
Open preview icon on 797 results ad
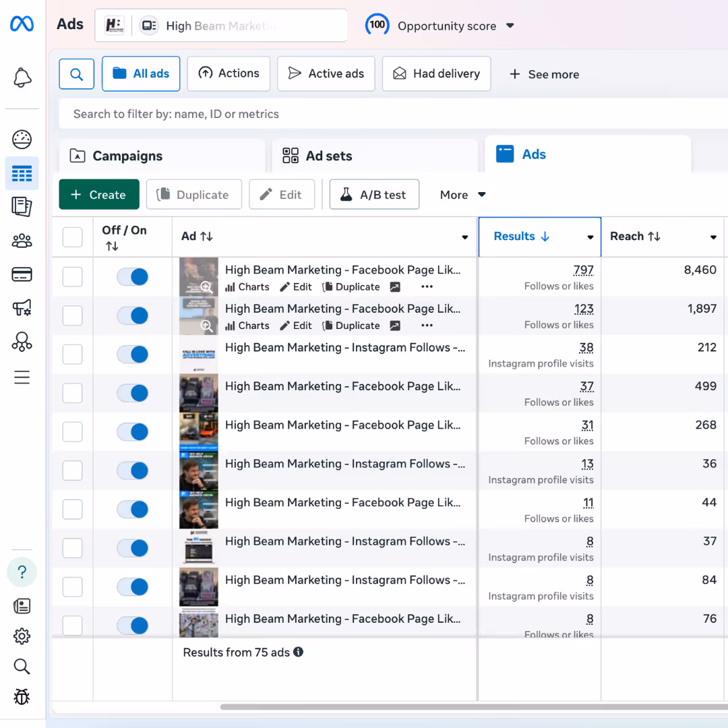394,287
